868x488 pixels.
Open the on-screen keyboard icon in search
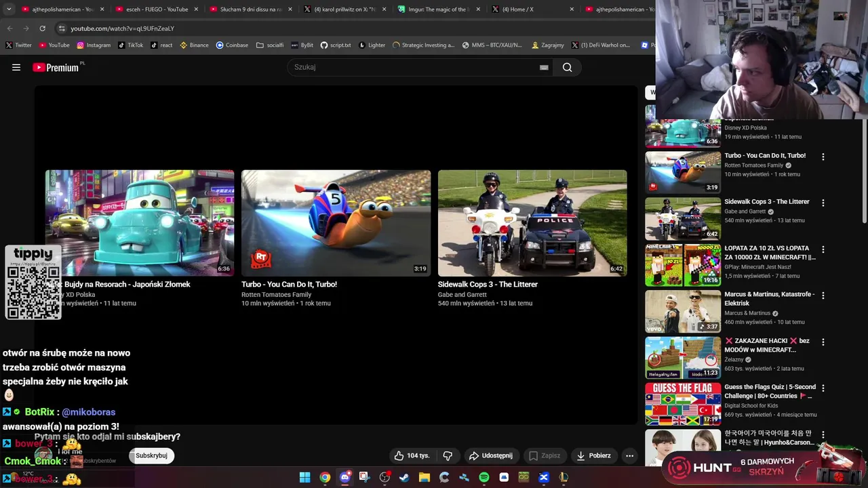(x=544, y=67)
